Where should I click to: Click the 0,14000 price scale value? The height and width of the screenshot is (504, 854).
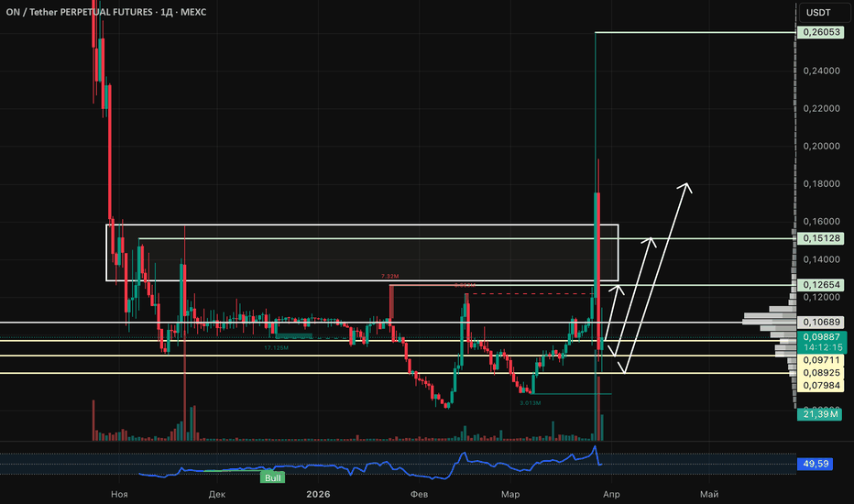(x=821, y=259)
